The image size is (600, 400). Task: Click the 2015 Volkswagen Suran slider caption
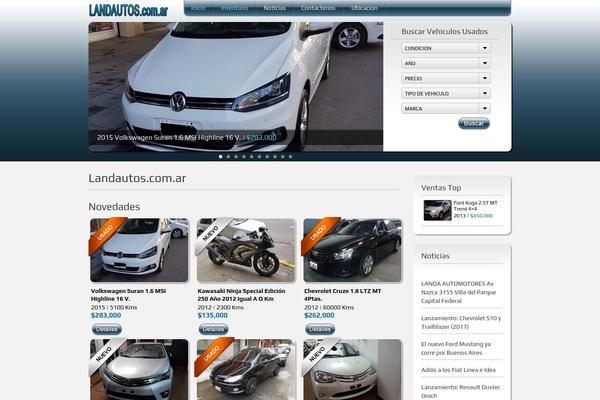186,137
